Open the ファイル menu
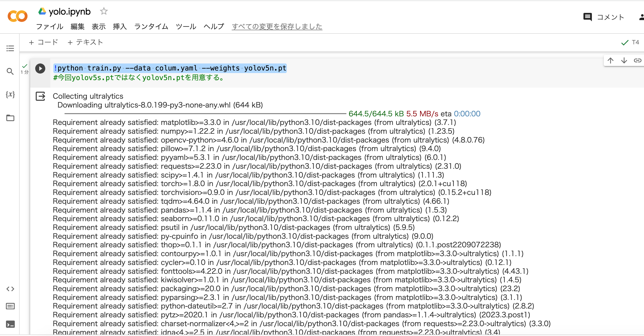644x336 pixels. point(50,27)
